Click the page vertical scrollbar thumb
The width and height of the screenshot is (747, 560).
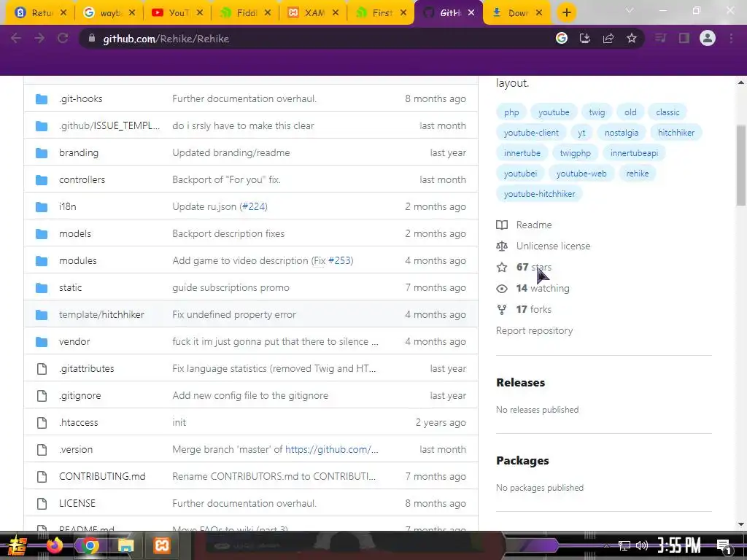tap(741, 166)
